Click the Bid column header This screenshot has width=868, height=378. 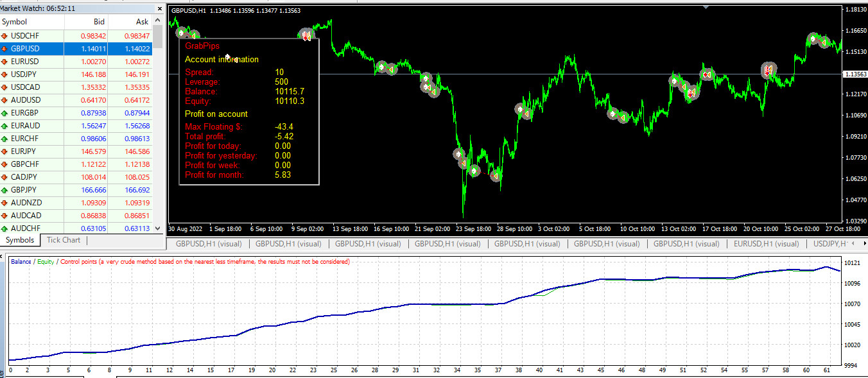tap(99, 22)
